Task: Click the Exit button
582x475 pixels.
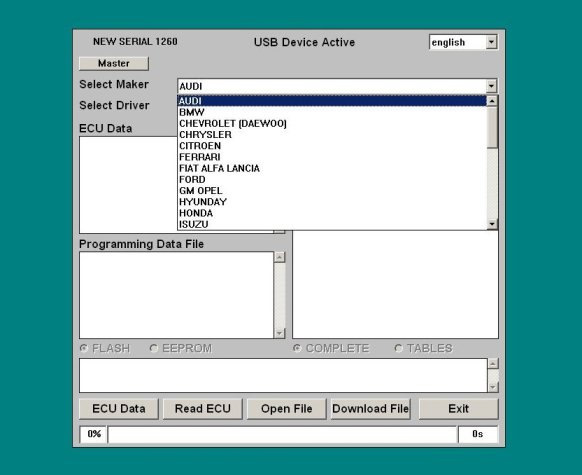Action: (458, 409)
